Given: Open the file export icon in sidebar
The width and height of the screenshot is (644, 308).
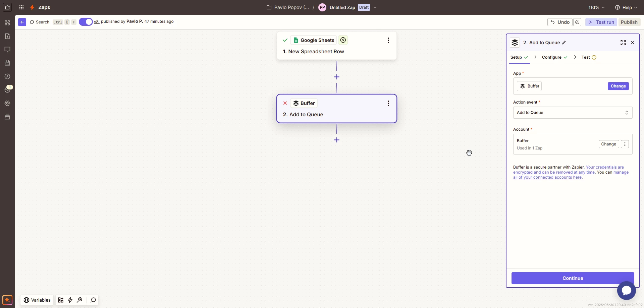Looking at the screenshot, I should (x=7, y=36).
